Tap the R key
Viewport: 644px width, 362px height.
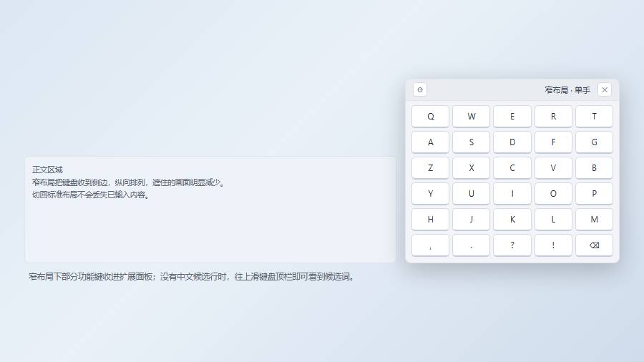point(553,116)
